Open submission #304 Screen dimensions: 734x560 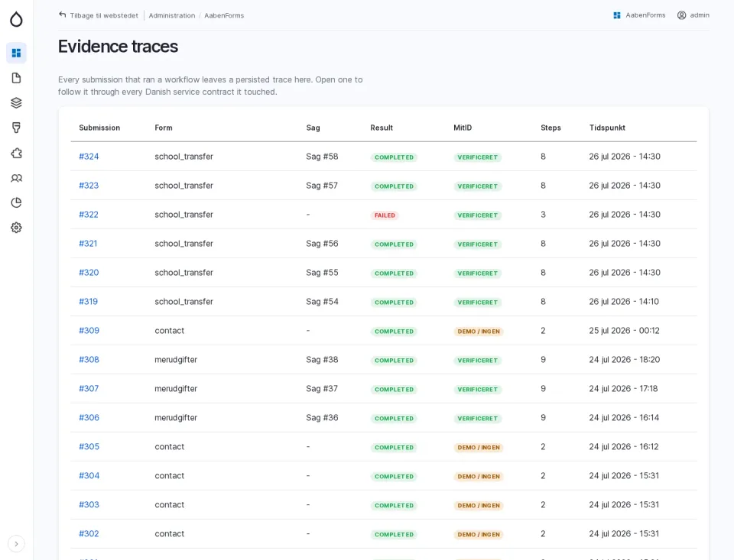tap(89, 475)
